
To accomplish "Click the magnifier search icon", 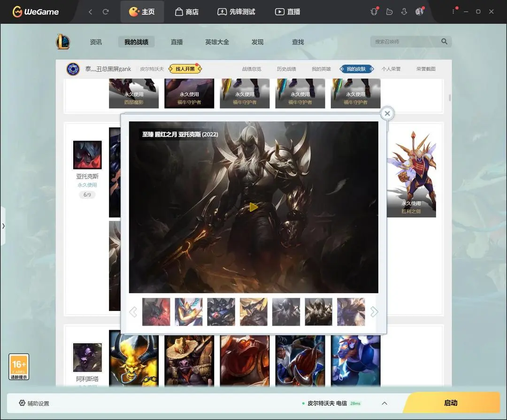I will (x=444, y=41).
